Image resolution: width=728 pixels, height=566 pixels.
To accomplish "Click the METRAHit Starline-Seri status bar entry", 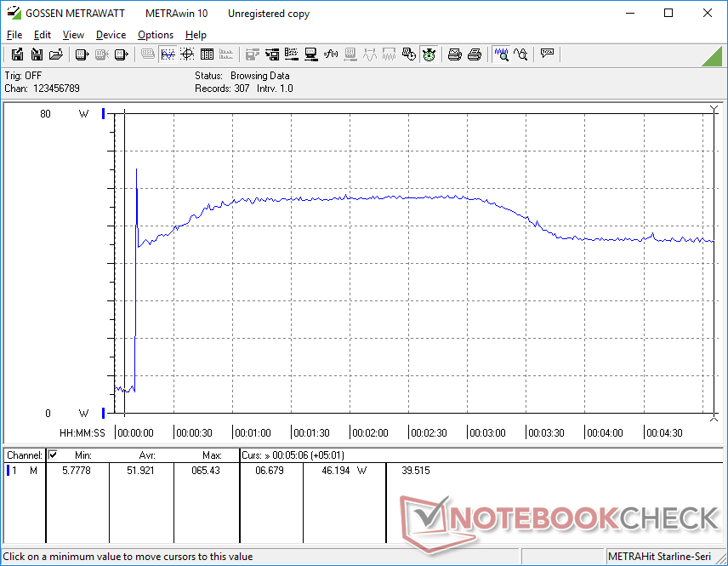I will pos(659,557).
